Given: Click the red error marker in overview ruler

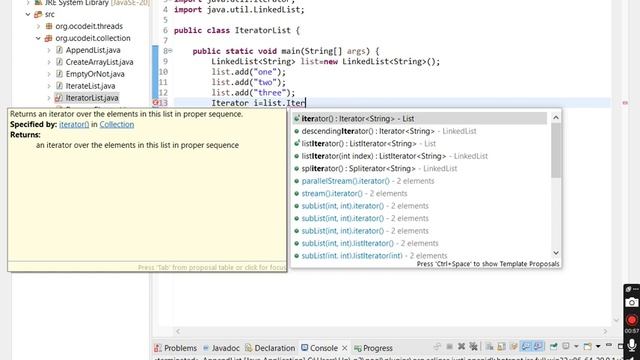Looking at the screenshot, I should tap(625, 103).
